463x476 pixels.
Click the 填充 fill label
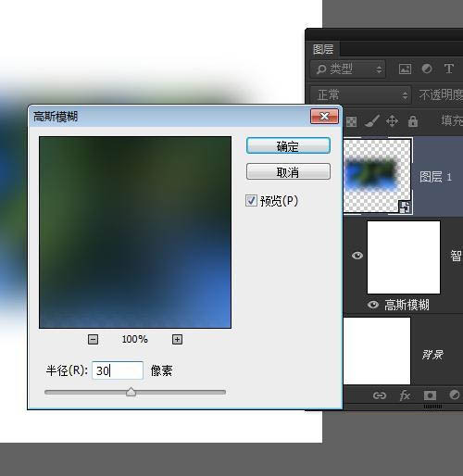point(452,120)
